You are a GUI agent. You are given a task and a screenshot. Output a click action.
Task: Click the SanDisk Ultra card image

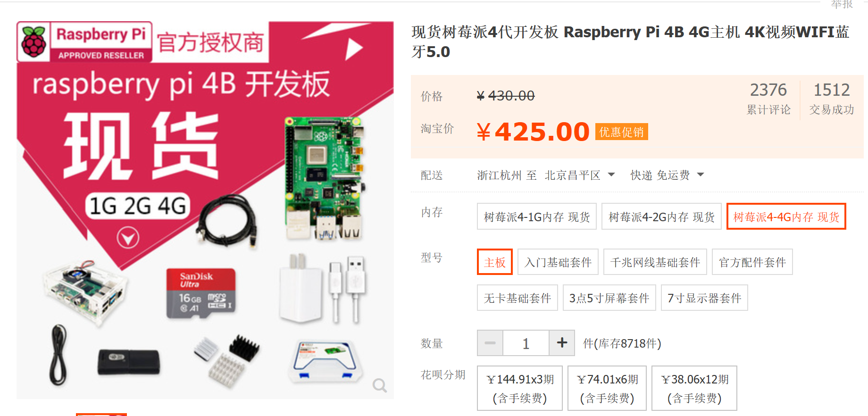click(x=201, y=293)
